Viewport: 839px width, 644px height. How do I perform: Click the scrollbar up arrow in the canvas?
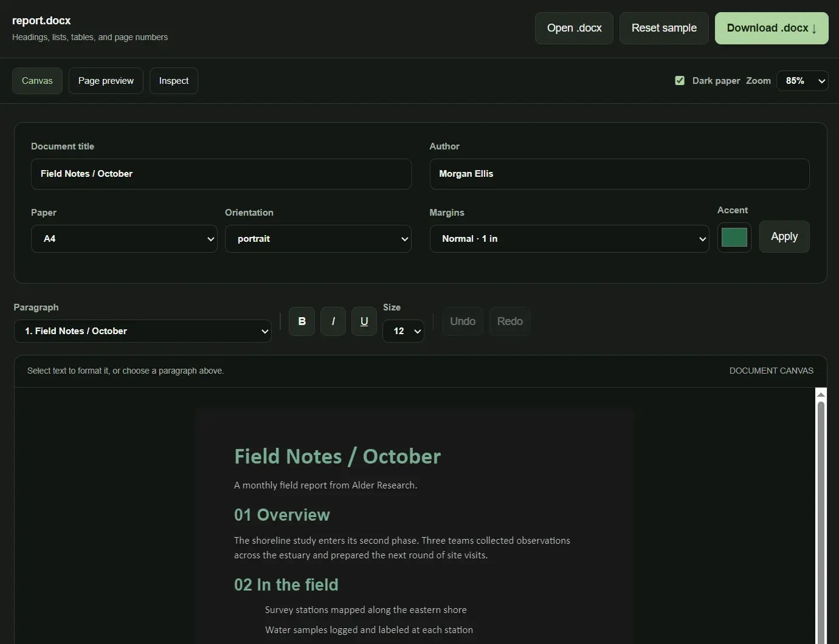pos(821,394)
